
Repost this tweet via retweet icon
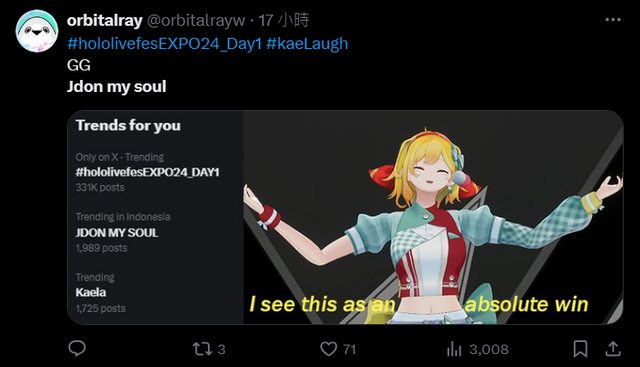(202, 349)
